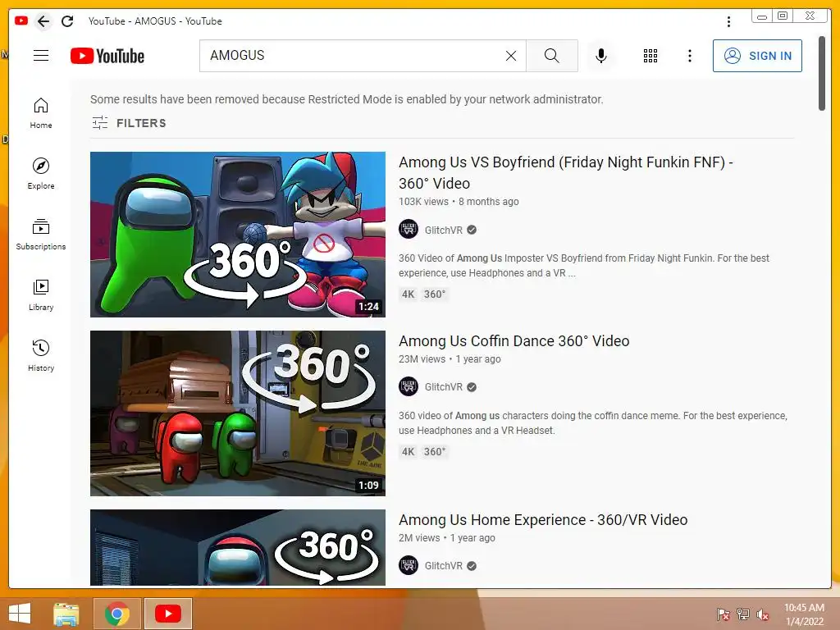
Task: Click the YouTube logo
Action: coord(107,56)
